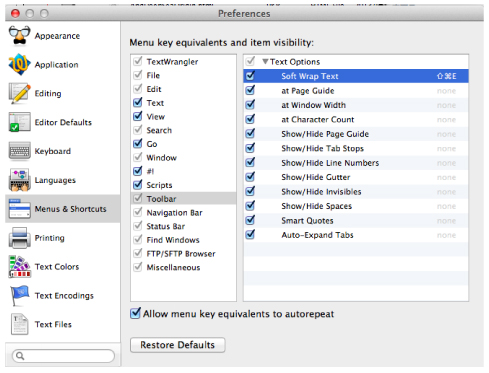Screen dimensions: 489x373
Task: Select the Keyboard preferences icon
Action: pyautogui.click(x=20, y=151)
